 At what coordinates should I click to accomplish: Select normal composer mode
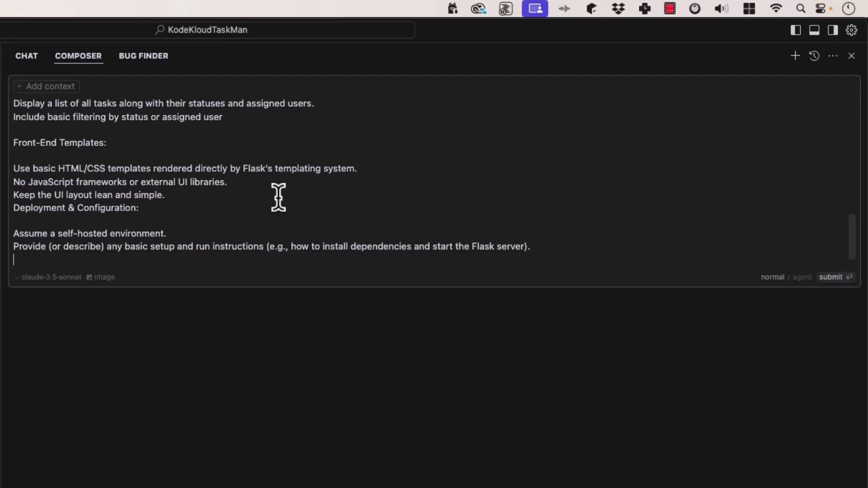pyautogui.click(x=772, y=277)
